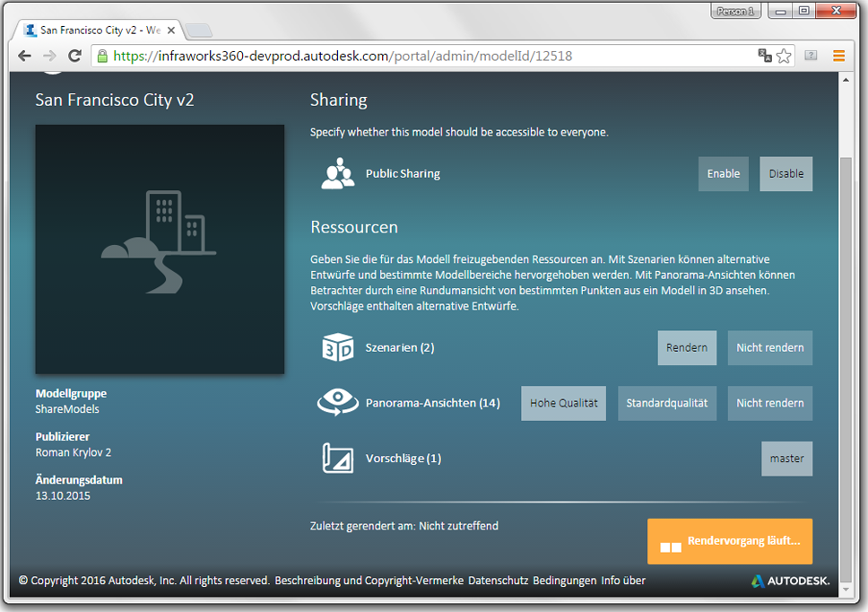Click the Änderungsdatum label
Image resolution: width=868 pixels, height=612 pixels.
pyautogui.click(x=79, y=480)
